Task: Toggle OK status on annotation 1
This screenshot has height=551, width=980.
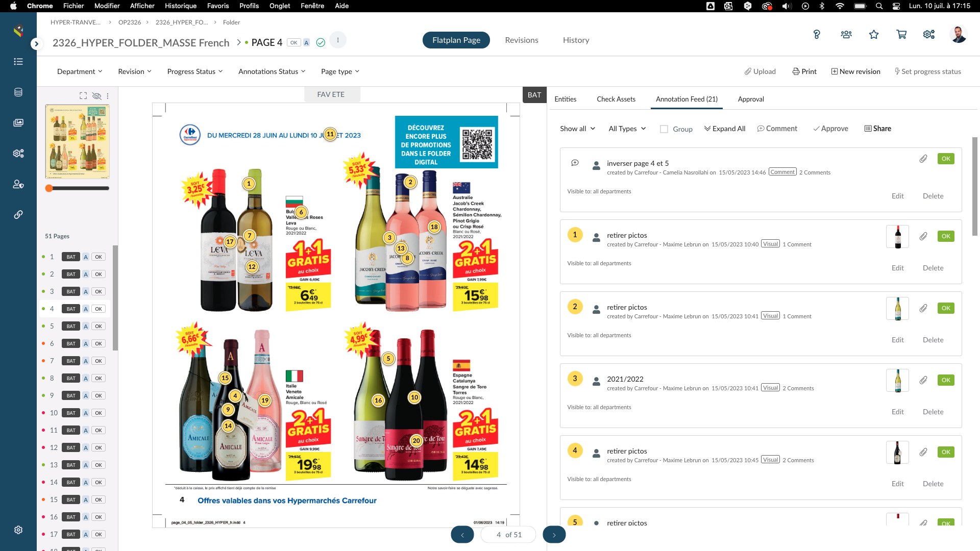Action: [x=946, y=236]
